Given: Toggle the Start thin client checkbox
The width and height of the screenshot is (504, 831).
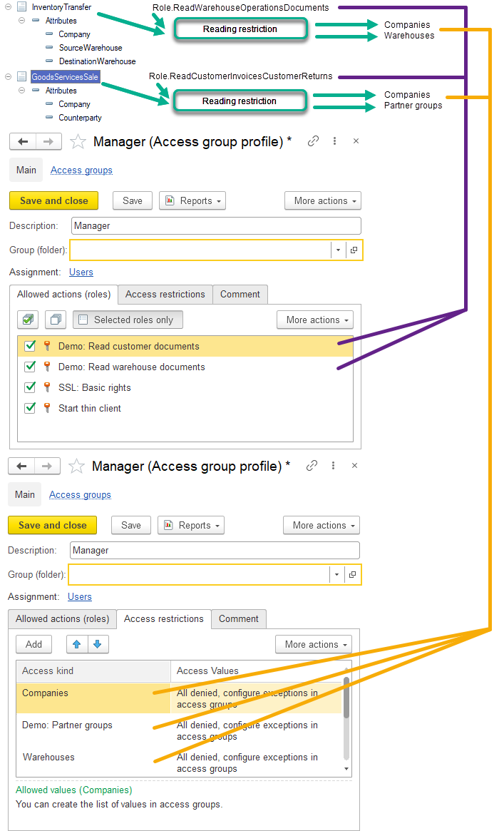Looking at the screenshot, I should point(30,408).
